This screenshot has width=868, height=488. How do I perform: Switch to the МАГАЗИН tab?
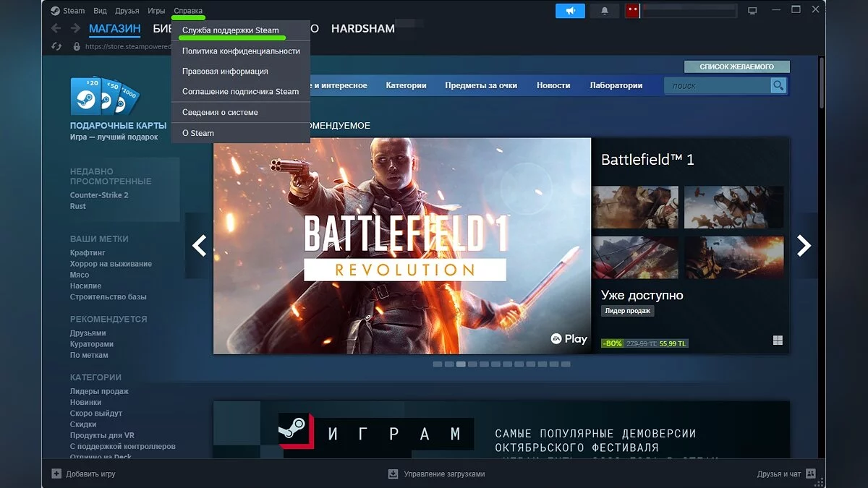click(114, 29)
